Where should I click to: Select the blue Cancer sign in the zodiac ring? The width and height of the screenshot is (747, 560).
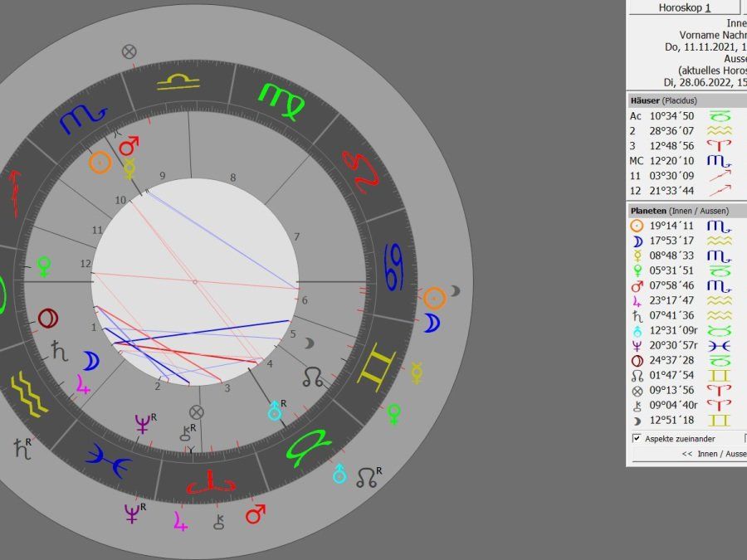[394, 266]
